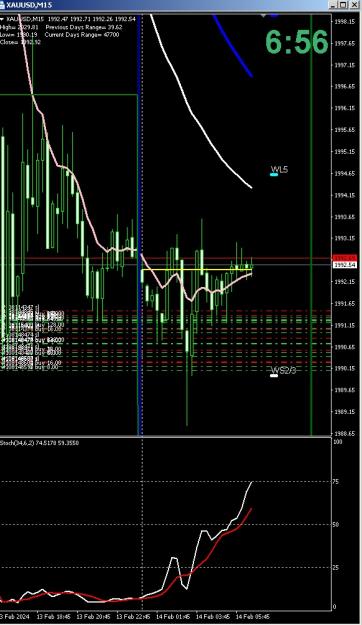Close the XAUUSD,M15 chart window
The image size is (362, 625).
[354, 5]
